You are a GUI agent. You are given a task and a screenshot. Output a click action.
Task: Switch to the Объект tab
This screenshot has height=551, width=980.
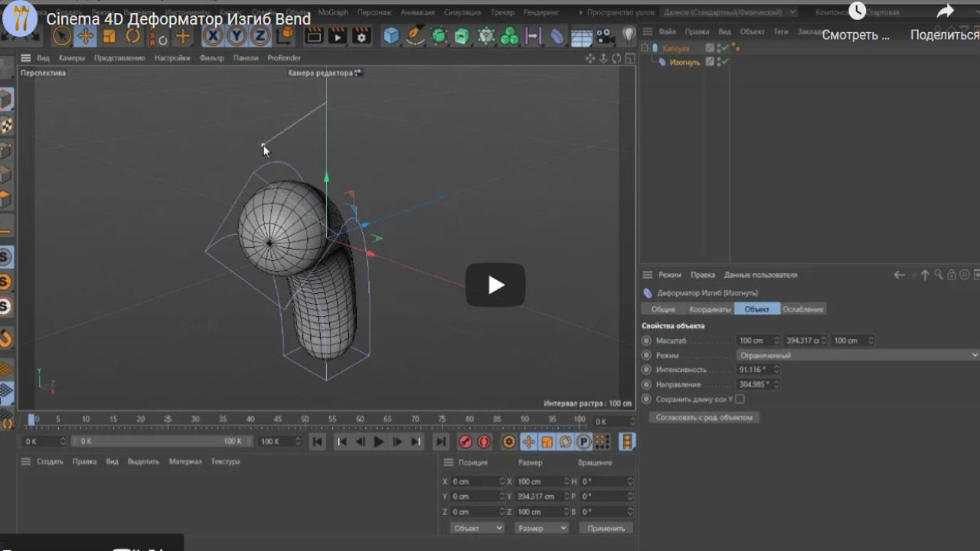point(756,309)
